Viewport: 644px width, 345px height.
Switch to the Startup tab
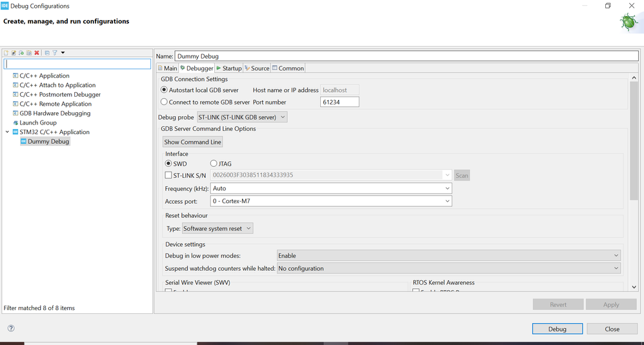click(229, 68)
